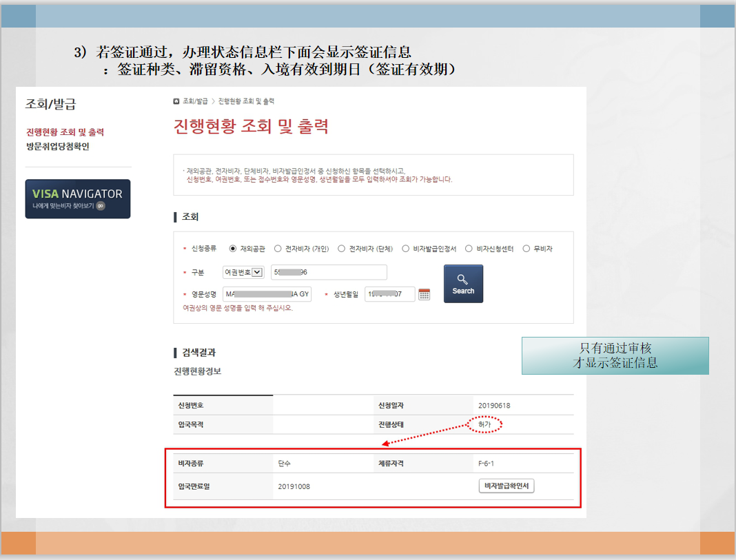Expand the 여권번호 dropdown
Screen dimensions: 736x560
pos(243,272)
